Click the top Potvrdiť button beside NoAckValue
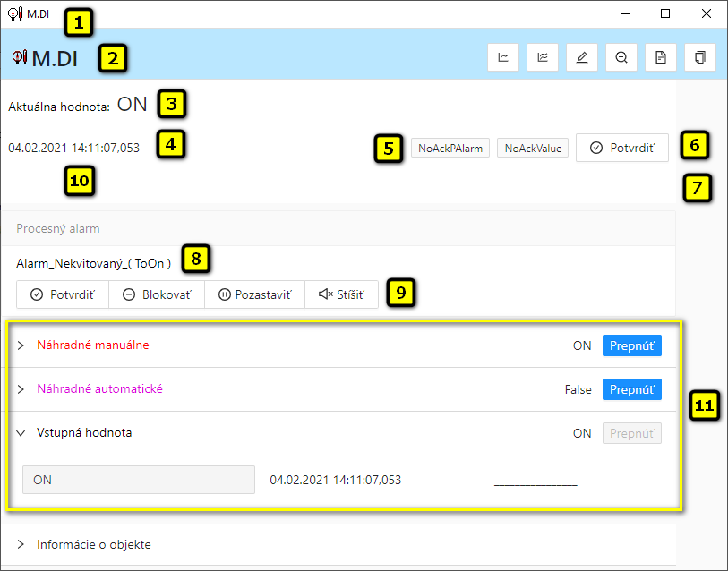This screenshot has height=571, width=728. click(x=622, y=149)
